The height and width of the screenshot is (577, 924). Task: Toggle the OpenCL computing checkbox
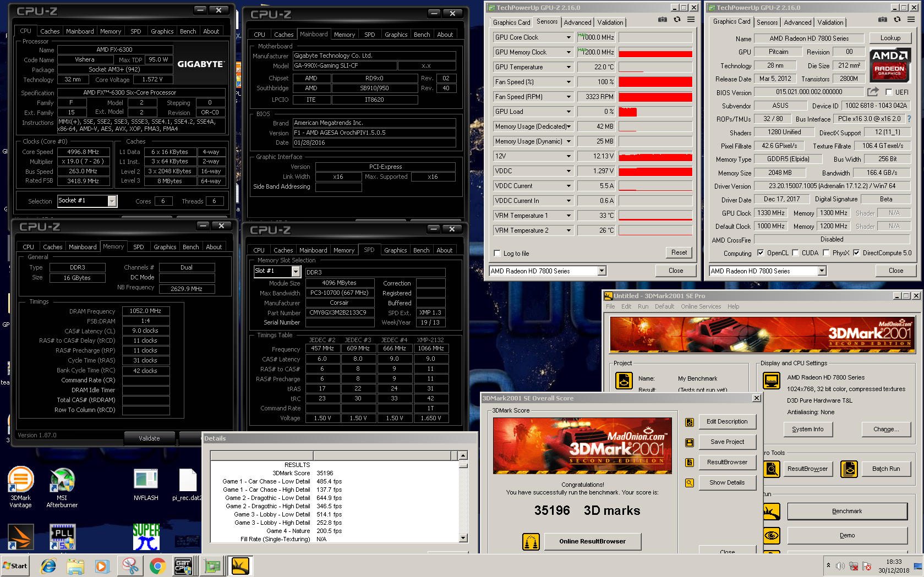coord(761,253)
